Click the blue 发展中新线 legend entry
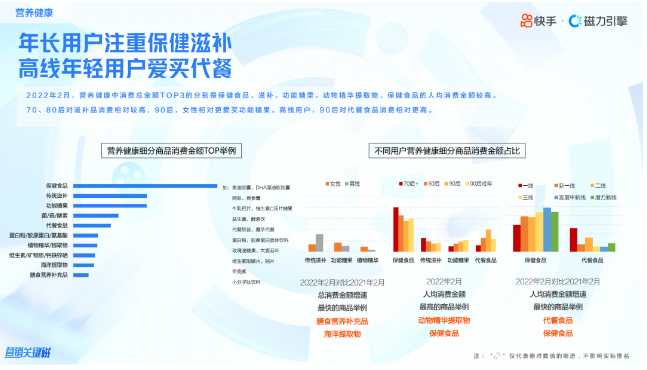 (x=570, y=198)
